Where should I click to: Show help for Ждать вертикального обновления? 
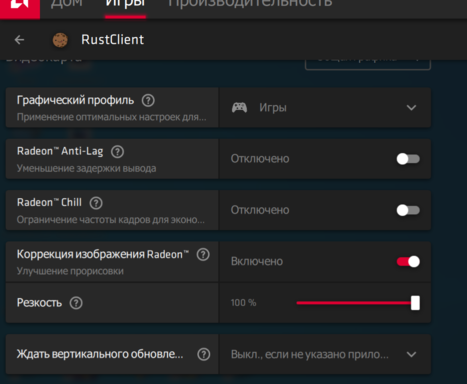pyautogui.click(x=204, y=354)
